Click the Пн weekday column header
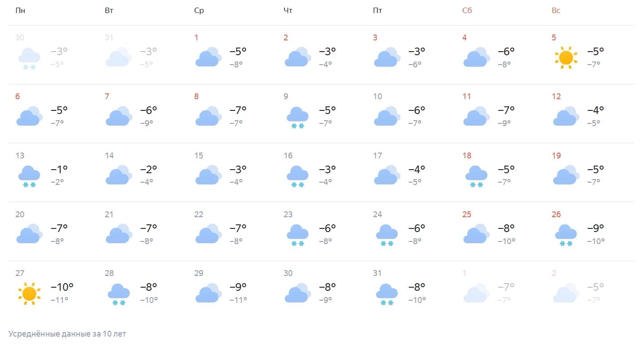Viewport: 644px width, 346px height. [20, 11]
